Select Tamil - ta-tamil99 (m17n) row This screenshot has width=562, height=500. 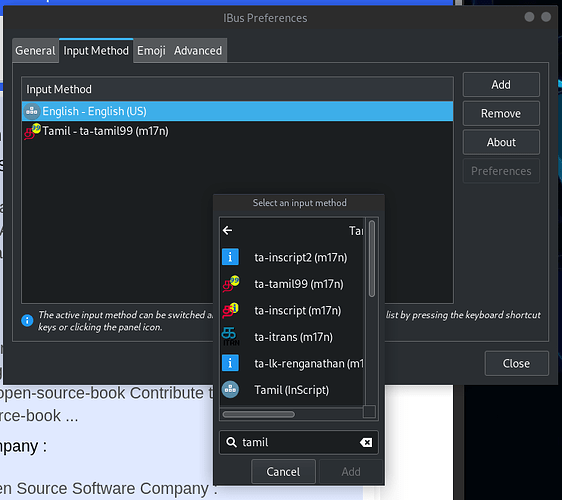237,131
